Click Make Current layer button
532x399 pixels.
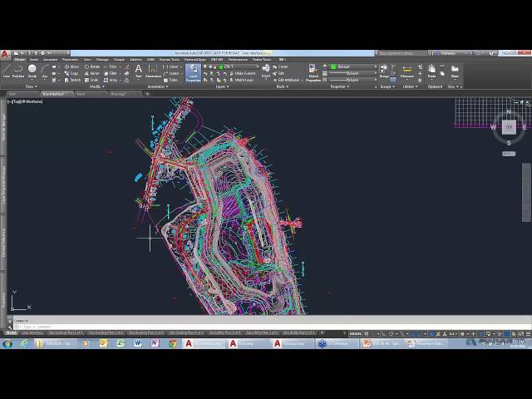243,73
